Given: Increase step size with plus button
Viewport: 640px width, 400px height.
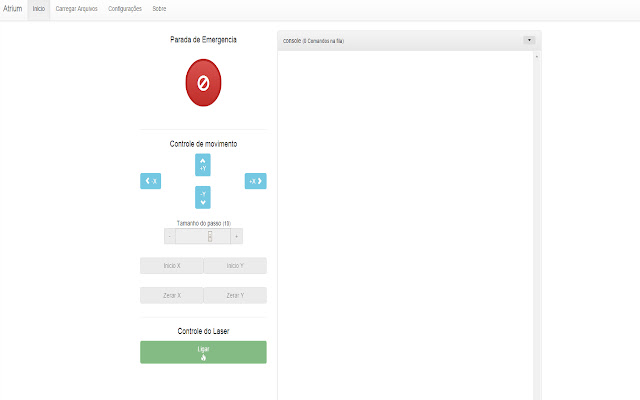Looking at the screenshot, I should (x=236, y=236).
